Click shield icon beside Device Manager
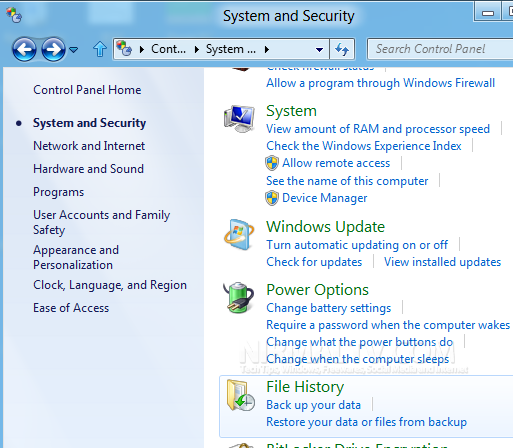The width and height of the screenshot is (513, 448). tap(272, 198)
